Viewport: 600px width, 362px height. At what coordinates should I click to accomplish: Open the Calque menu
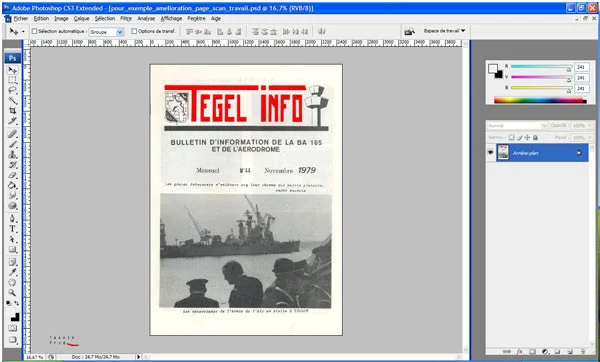click(82, 18)
